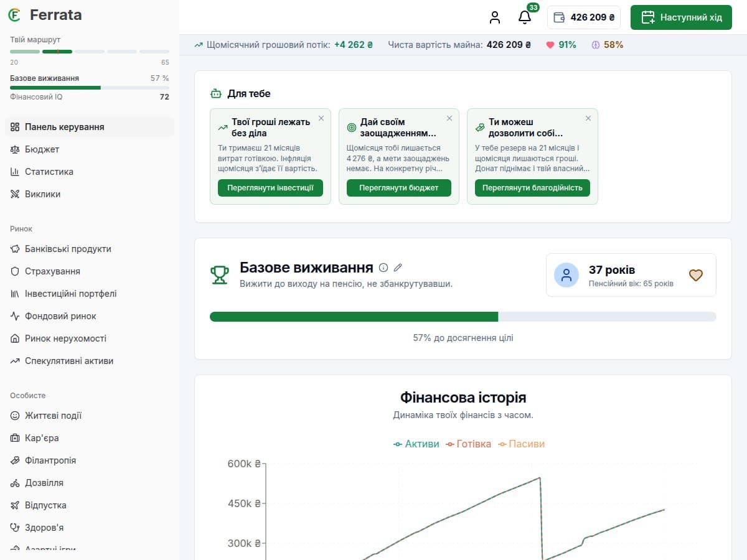747x560 pixels.
Task: Click the Твій маршрут stage track
Action: [90, 51]
